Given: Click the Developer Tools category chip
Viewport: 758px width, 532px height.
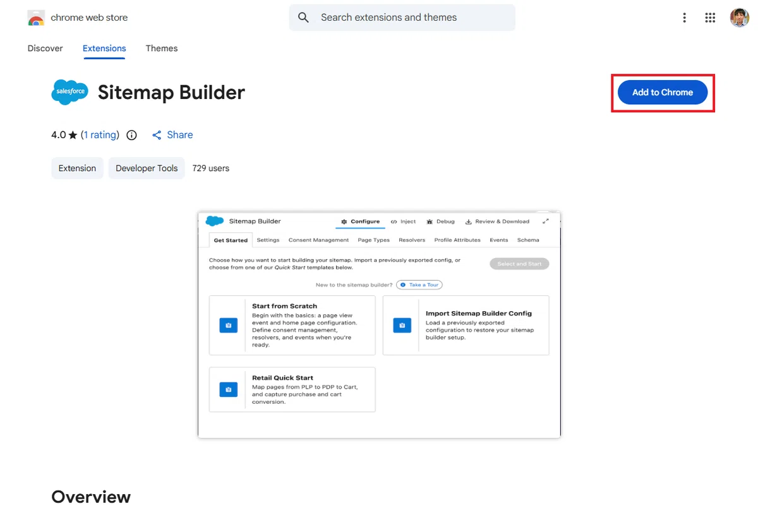Looking at the screenshot, I should tap(147, 168).
